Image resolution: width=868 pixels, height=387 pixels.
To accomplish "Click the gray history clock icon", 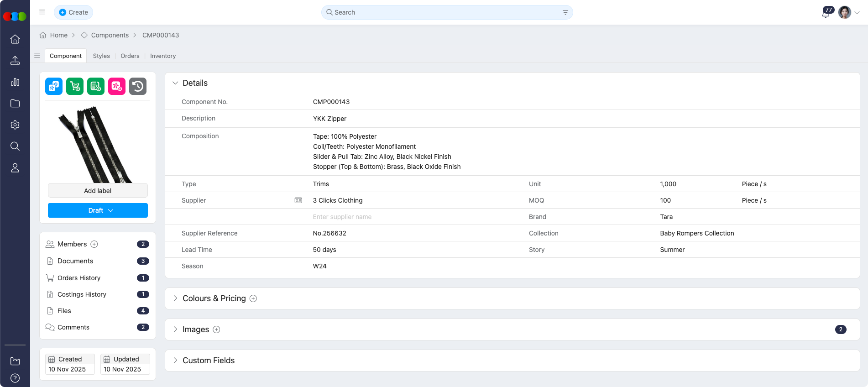I will [x=138, y=86].
